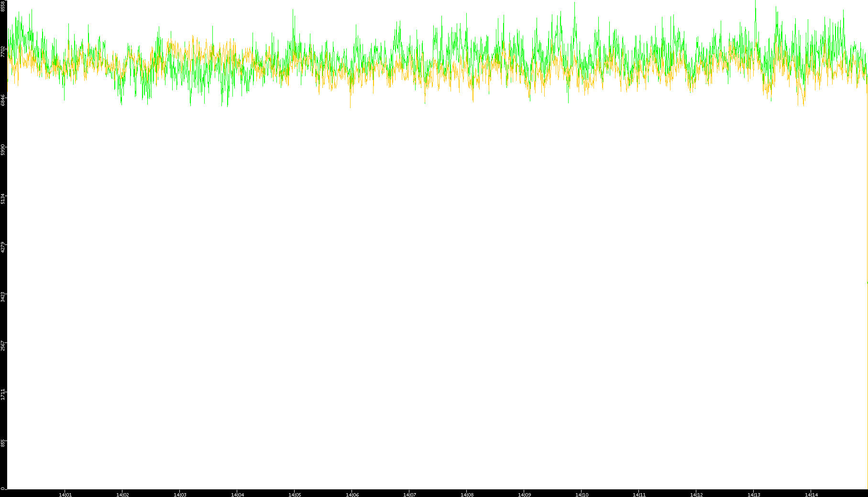Pick the 14:14 time marker
The height and width of the screenshot is (497, 868).
click(811, 495)
